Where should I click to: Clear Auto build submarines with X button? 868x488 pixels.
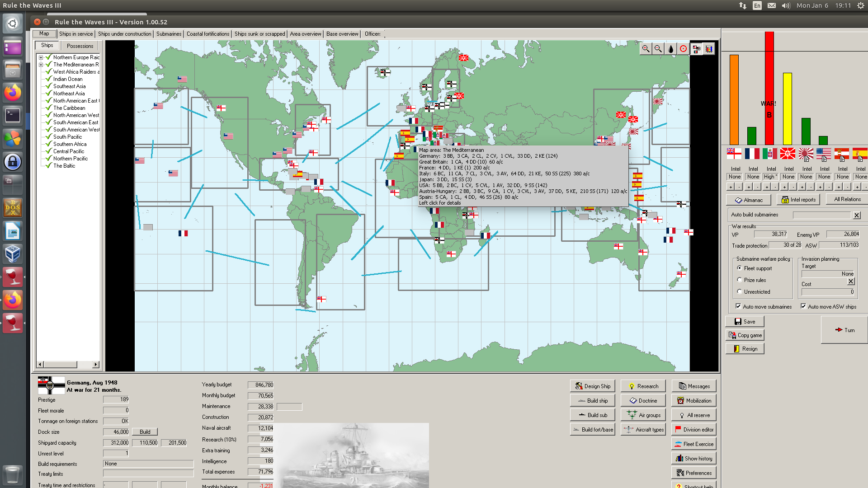[857, 216]
